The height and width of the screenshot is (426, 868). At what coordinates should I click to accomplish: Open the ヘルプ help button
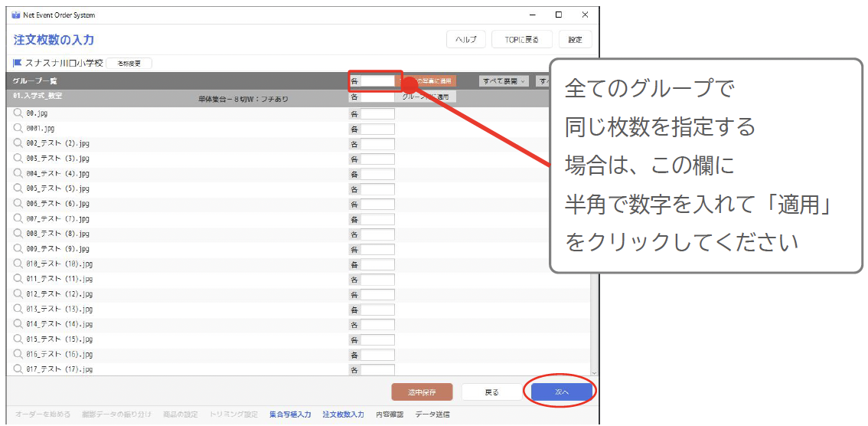click(x=465, y=40)
